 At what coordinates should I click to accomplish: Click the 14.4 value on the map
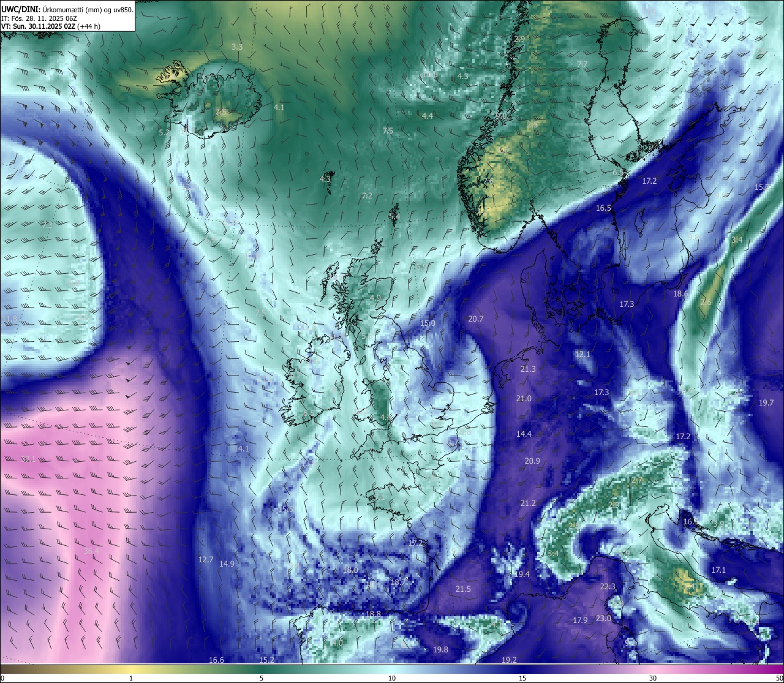tap(524, 434)
